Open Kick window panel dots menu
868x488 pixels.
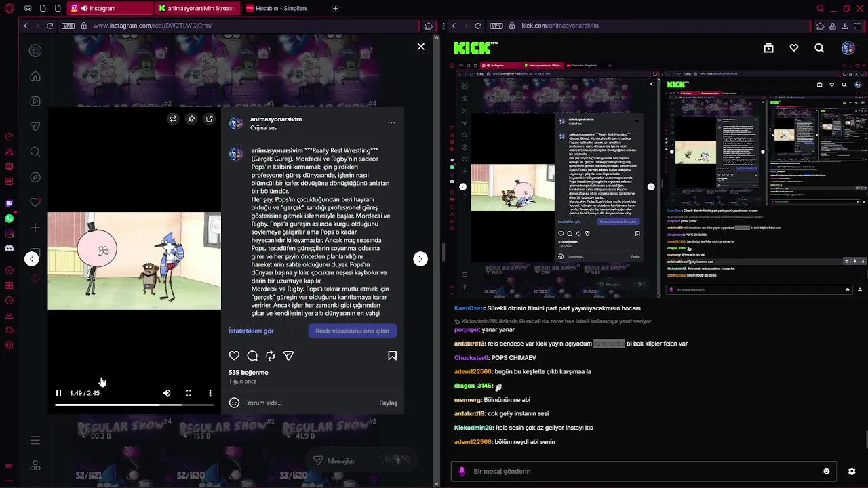click(442, 26)
